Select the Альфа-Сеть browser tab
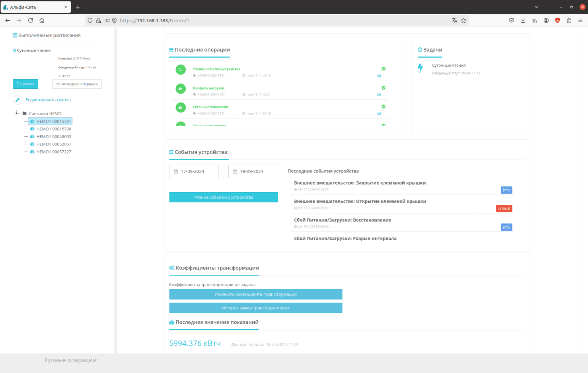The height and width of the screenshot is (373, 588). point(36,7)
